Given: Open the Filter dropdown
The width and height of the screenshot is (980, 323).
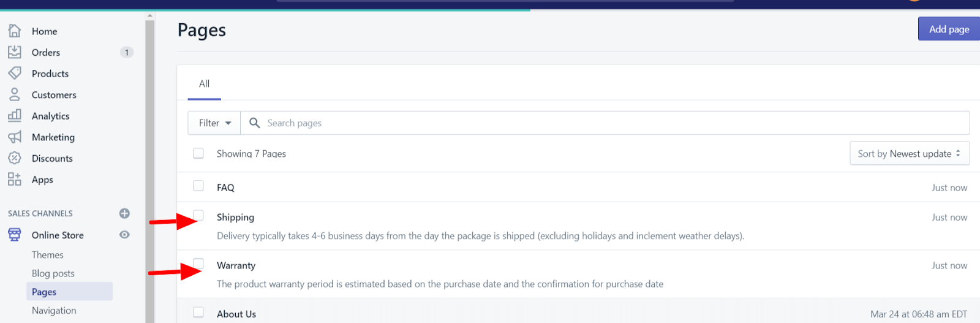Looking at the screenshot, I should [x=214, y=123].
